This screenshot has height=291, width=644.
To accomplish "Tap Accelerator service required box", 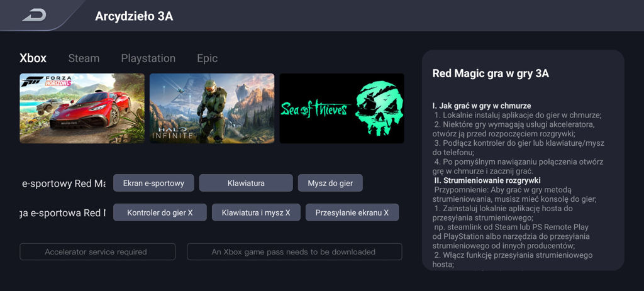I will [x=97, y=251].
